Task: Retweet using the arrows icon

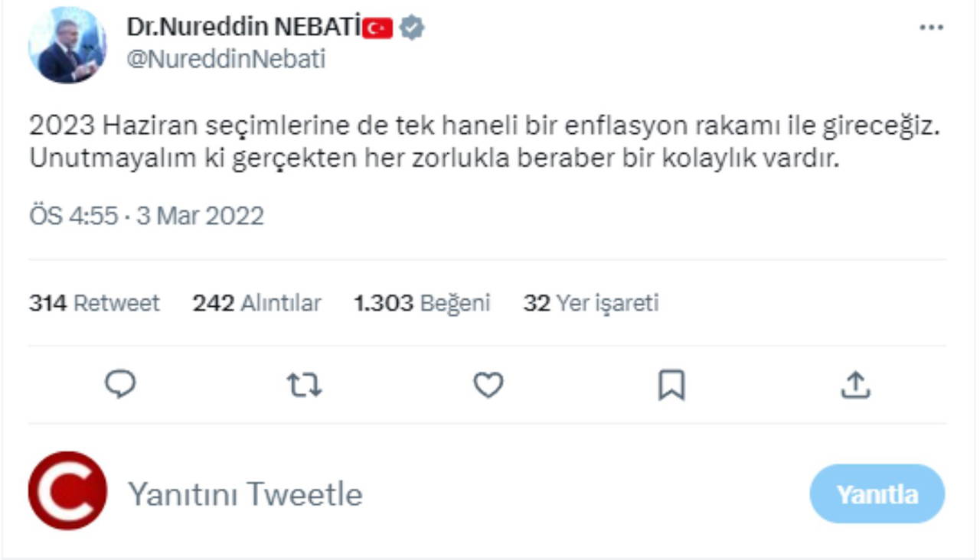Action: [304, 385]
